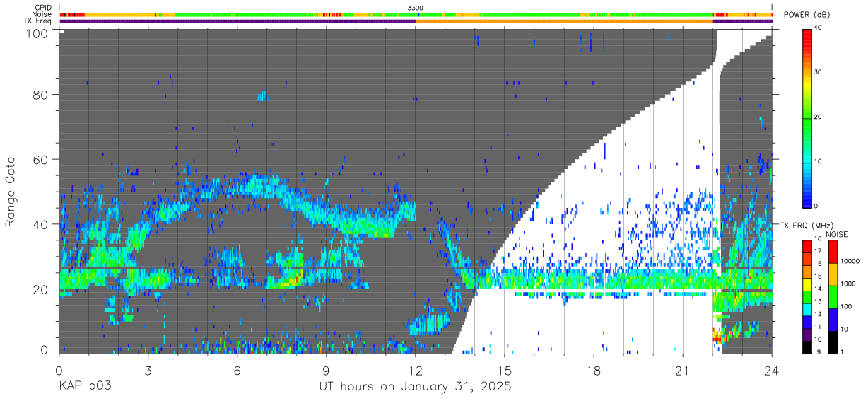Click the y-axis tick label '60'
Image resolution: width=868 pixels, height=401 pixels.
click(x=40, y=159)
